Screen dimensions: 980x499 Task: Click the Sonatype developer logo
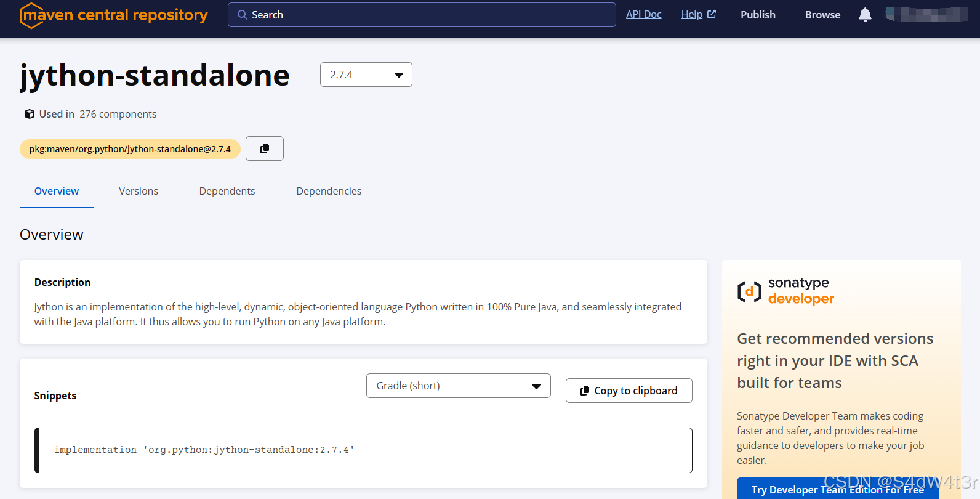point(785,291)
